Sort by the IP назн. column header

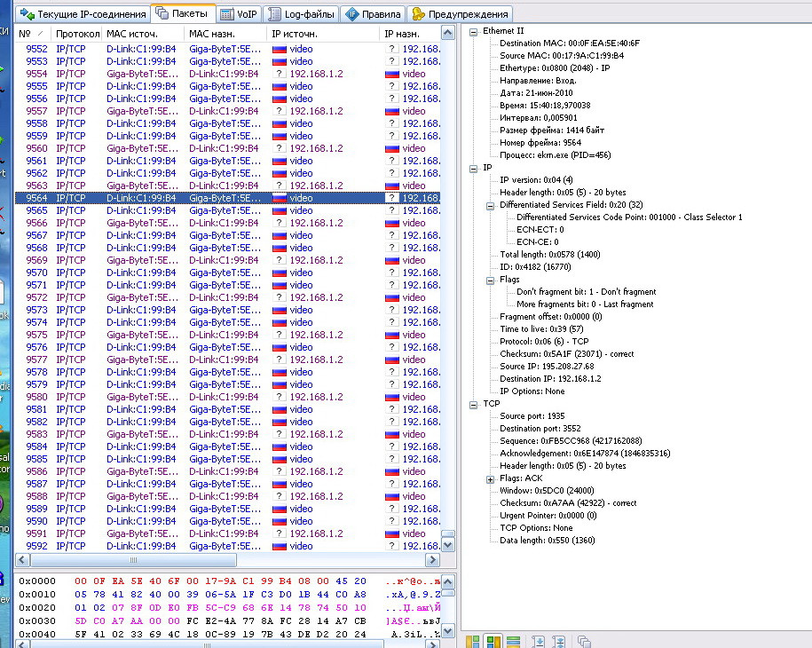coord(410,34)
